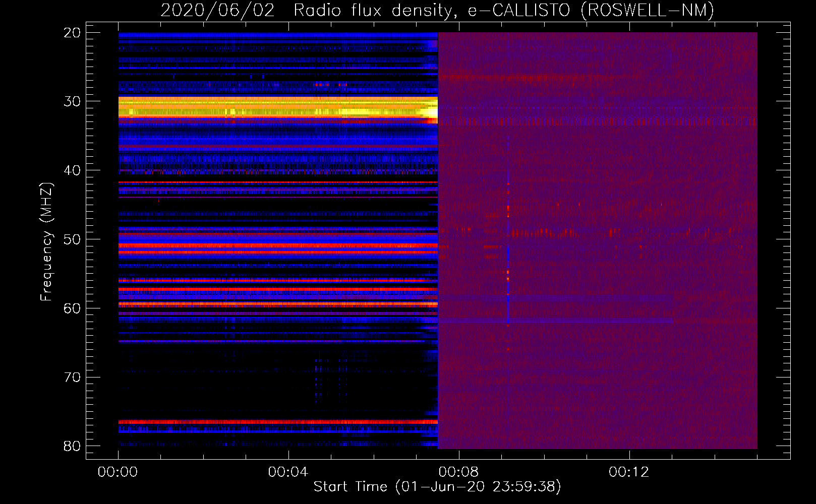Click the 00:08 time tick label
The image size is (816, 504).
tap(458, 472)
